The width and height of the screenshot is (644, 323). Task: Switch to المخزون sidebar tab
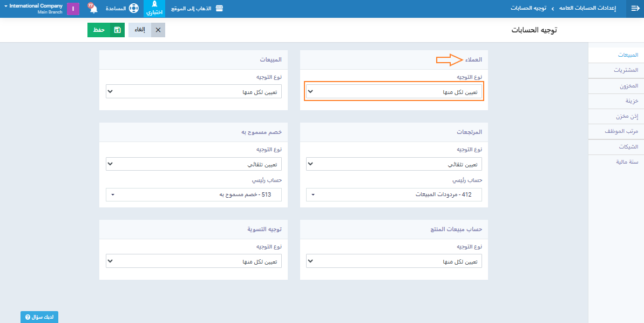627,86
